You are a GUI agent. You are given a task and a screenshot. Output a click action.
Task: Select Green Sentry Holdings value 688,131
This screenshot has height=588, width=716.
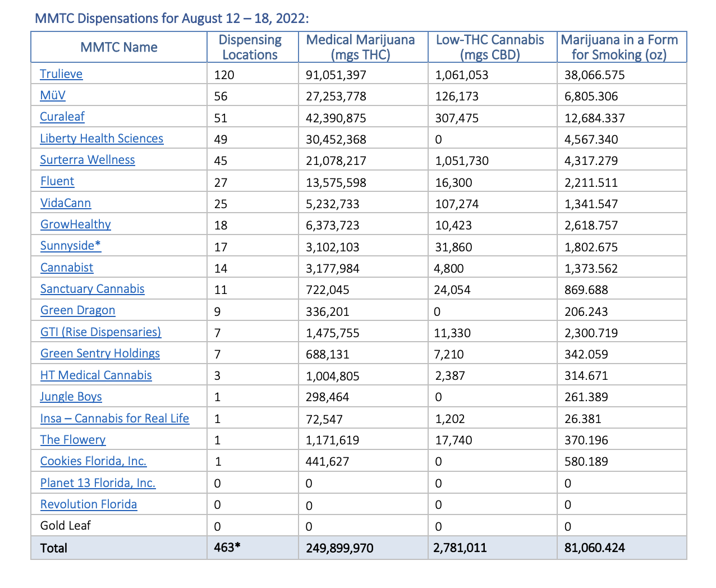tap(328, 355)
